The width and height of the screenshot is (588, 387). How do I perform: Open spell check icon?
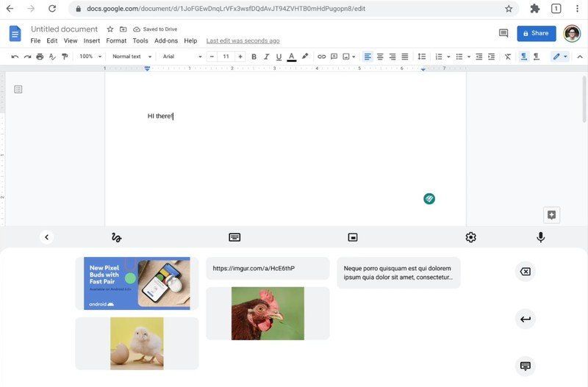click(x=52, y=57)
